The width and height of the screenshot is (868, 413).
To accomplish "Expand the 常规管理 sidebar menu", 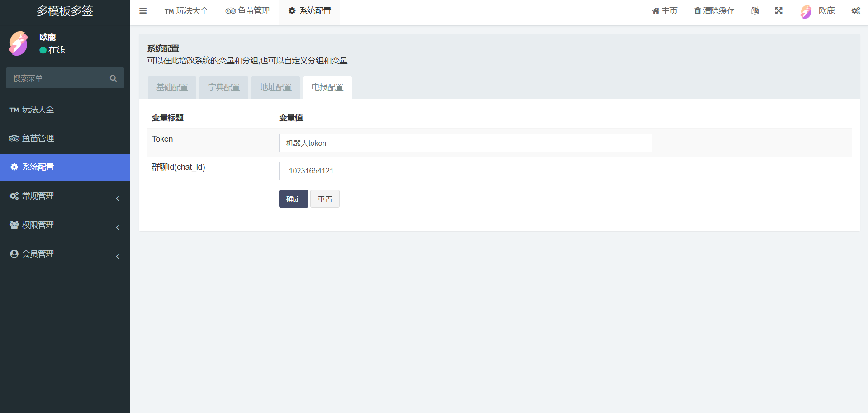I will pyautogui.click(x=65, y=196).
